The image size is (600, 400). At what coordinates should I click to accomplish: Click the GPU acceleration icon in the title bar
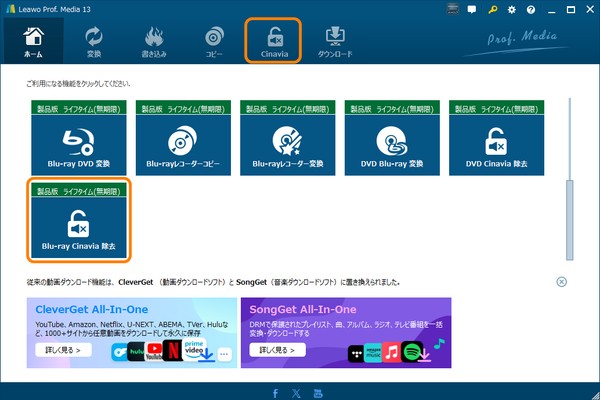(x=453, y=9)
